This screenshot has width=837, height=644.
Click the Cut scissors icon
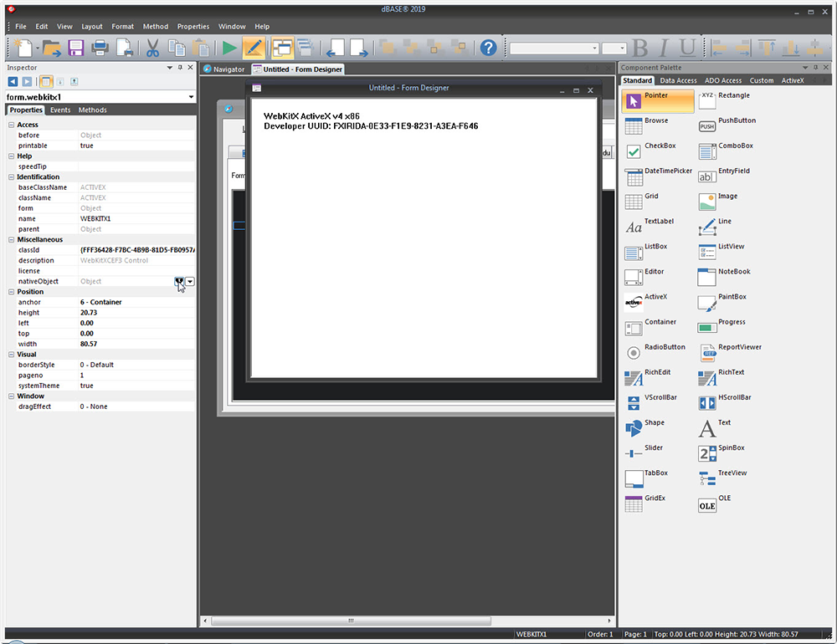point(152,48)
